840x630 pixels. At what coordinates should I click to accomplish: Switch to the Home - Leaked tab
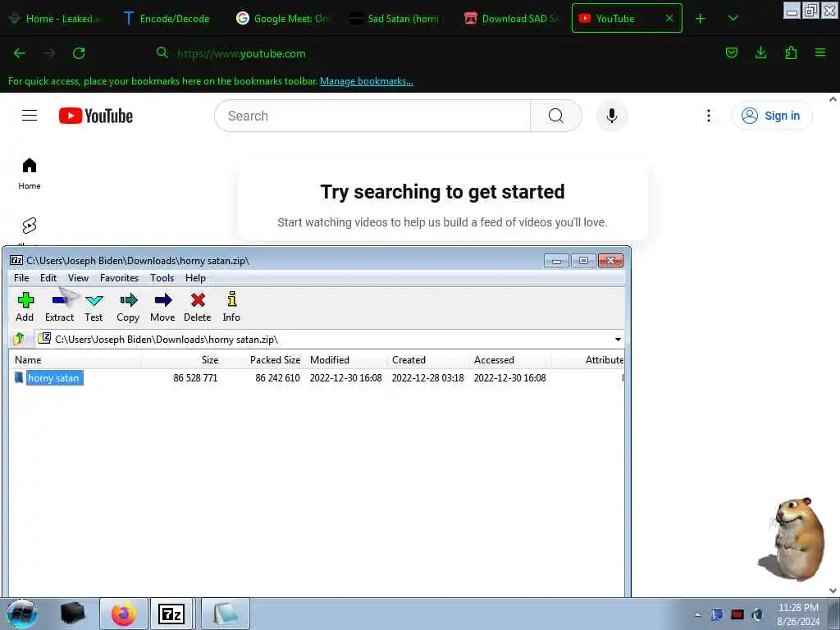57,19
